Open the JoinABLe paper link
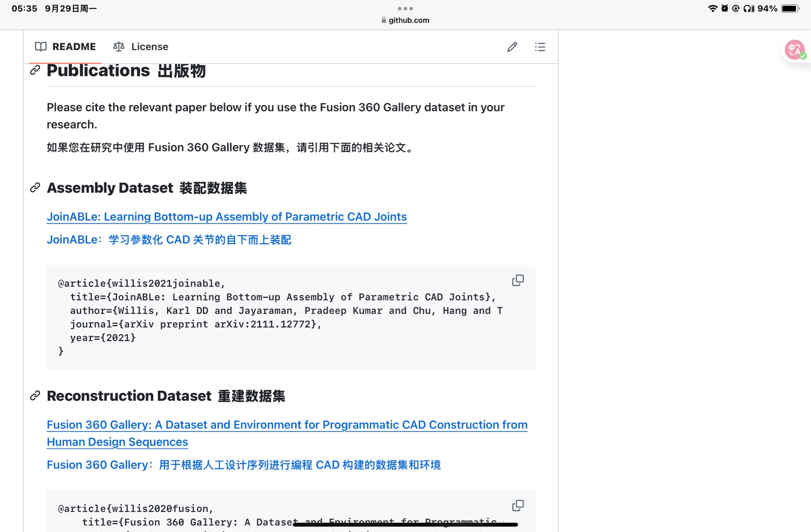Screen dimensions: 811x532 pyautogui.click(x=227, y=217)
